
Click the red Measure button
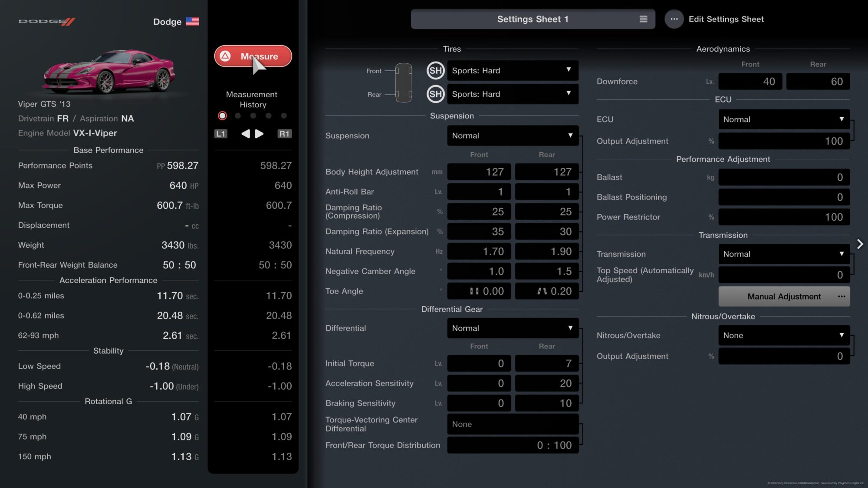tap(253, 56)
